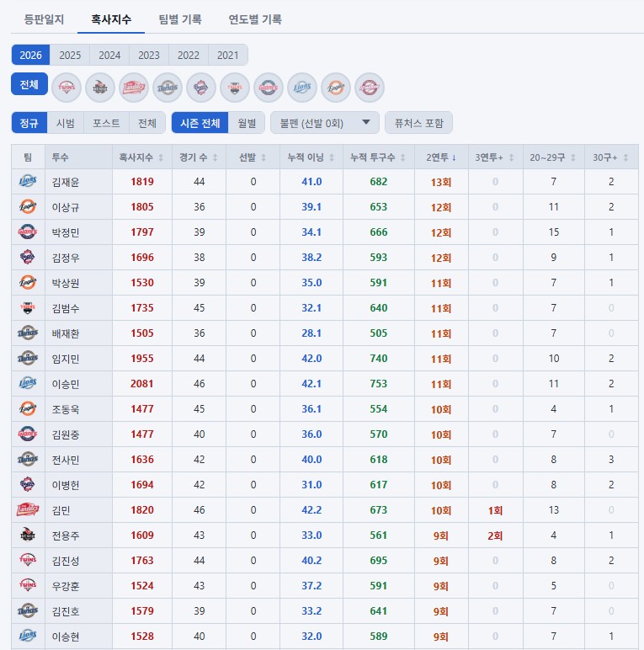The width and height of the screenshot is (644, 650).
Task: Open pitcher 이승민's name
Action: point(66,384)
